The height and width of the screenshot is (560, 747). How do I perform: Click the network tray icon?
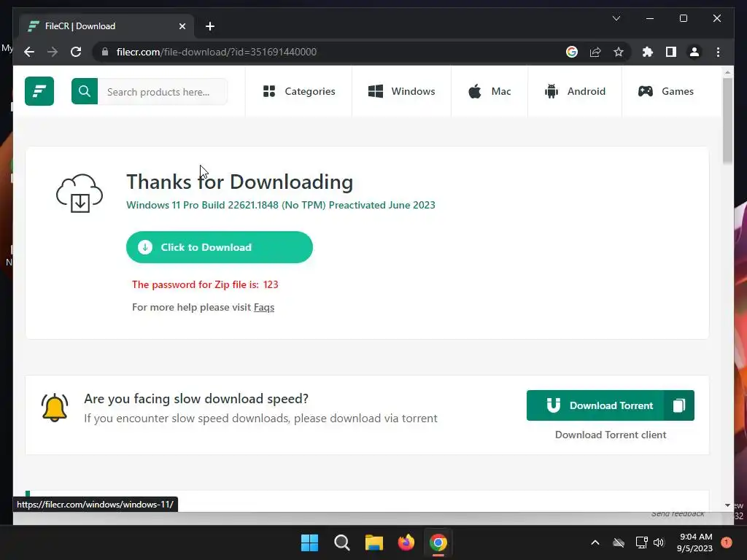click(641, 542)
